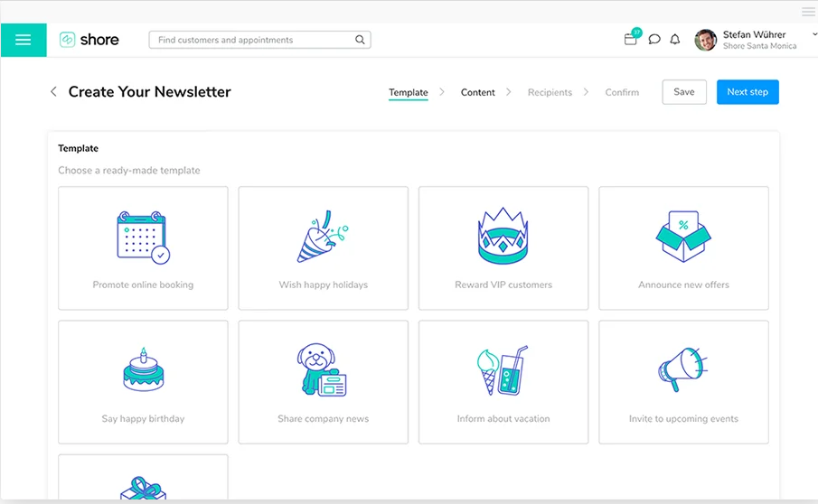Choose Say happy birthday label
Screen dimensions: 818x504
(x=143, y=418)
